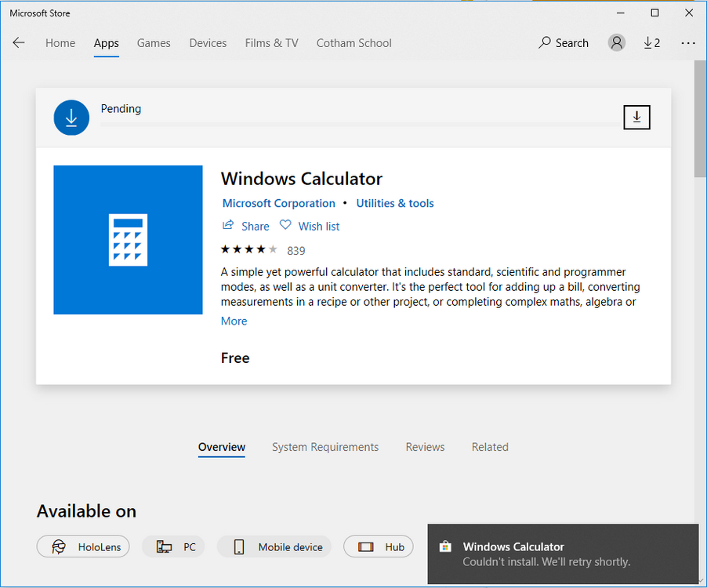Click the HoloLens platform chip
This screenshot has height=588, width=707.
83,546
